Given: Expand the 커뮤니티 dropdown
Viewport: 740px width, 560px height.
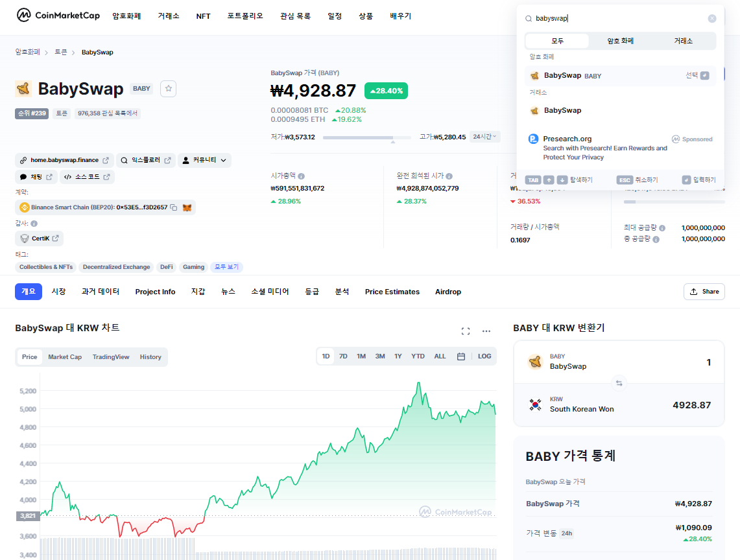Looking at the screenshot, I should pos(204,160).
